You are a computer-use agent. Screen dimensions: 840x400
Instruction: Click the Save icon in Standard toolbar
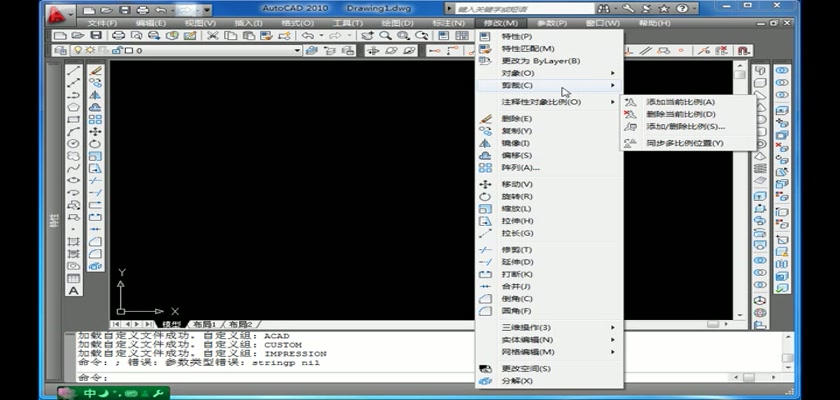click(96, 35)
